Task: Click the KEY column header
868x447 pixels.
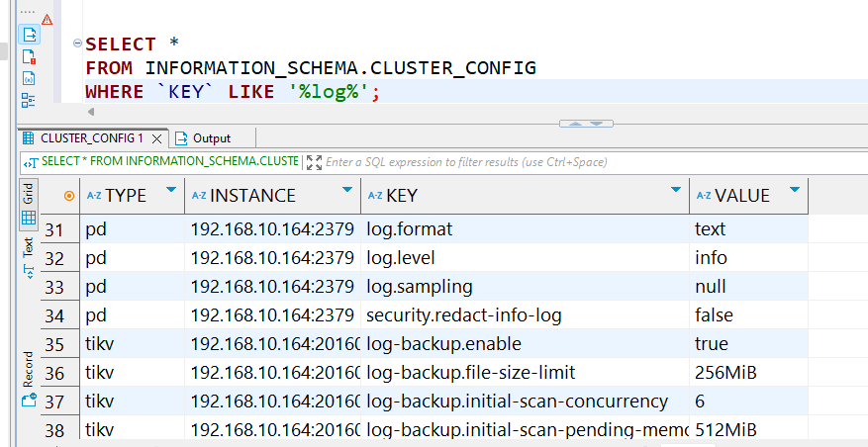Action: click(x=515, y=196)
